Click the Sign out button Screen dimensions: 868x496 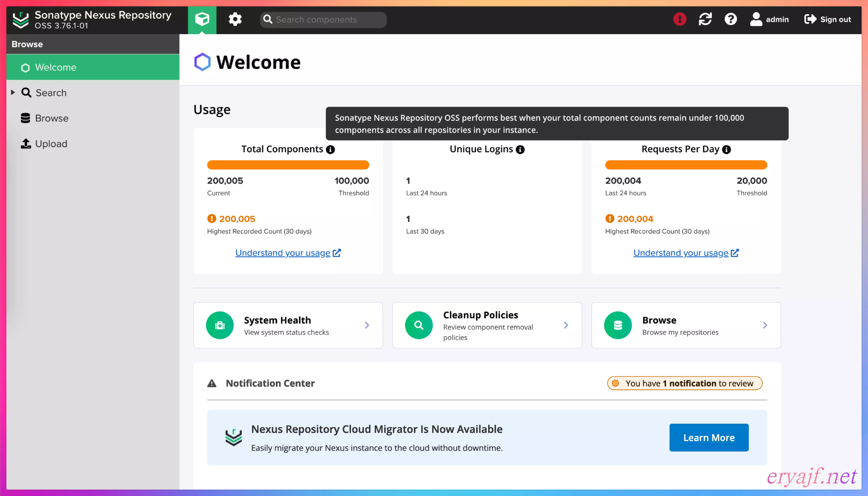pos(827,19)
